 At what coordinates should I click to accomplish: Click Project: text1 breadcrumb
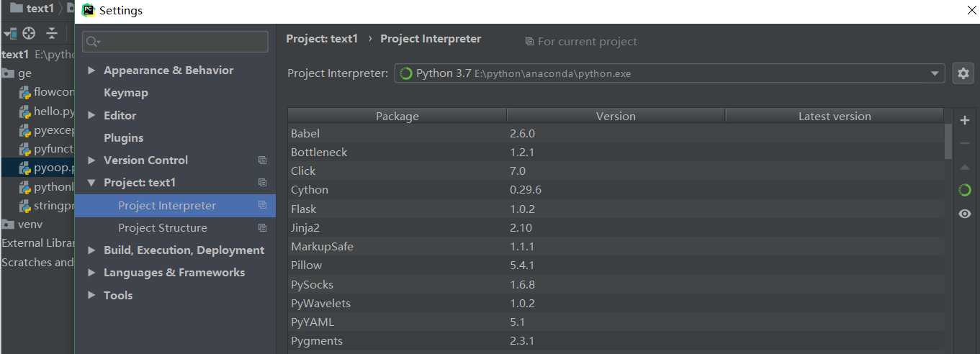pyautogui.click(x=322, y=39)
